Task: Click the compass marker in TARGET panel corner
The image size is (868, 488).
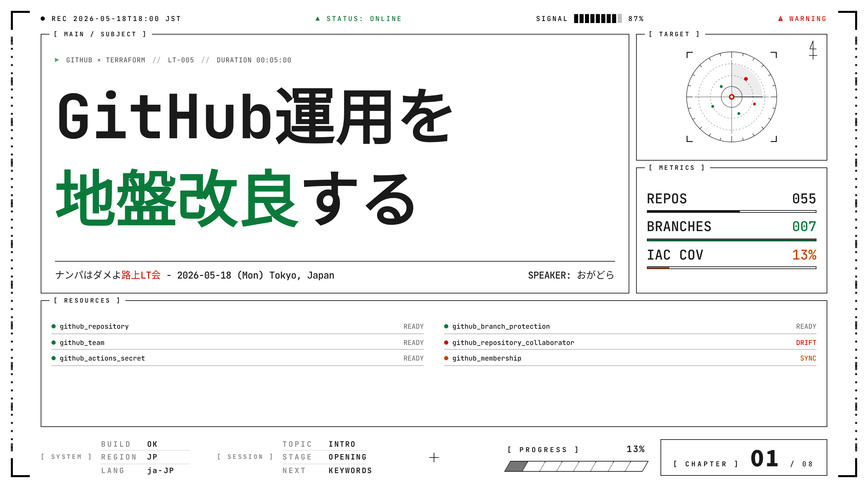Action: 813,50
